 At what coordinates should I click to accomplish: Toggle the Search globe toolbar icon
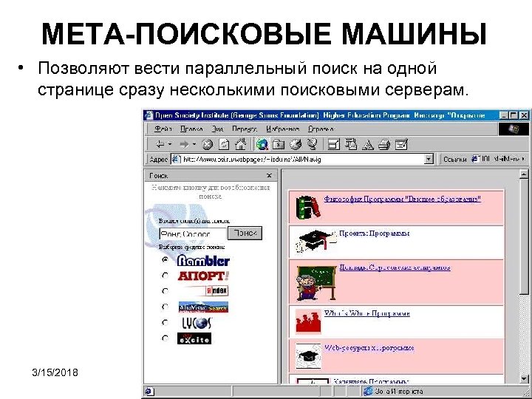[x=262, y=144]
